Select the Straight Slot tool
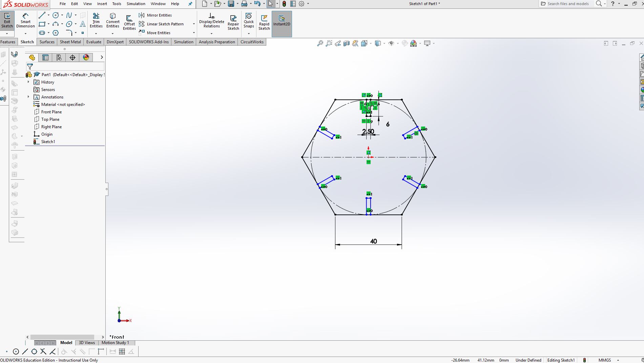 coord(42,33)
